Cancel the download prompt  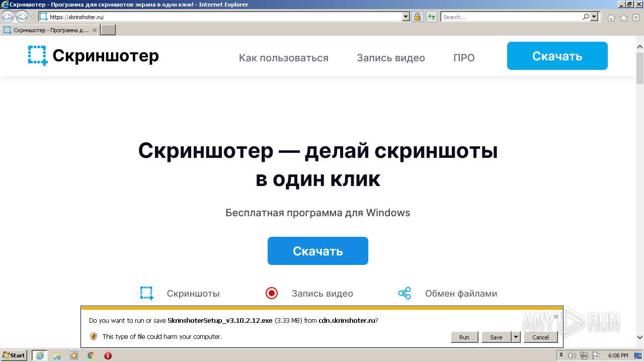point(541,337)
